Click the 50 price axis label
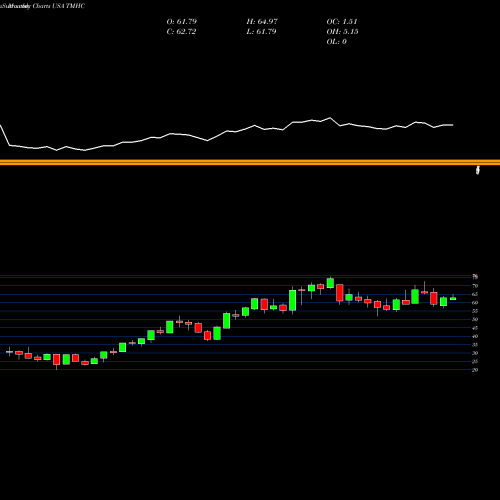Image resolution: width=500 pixels, height=500 pixels. [475, 319]
